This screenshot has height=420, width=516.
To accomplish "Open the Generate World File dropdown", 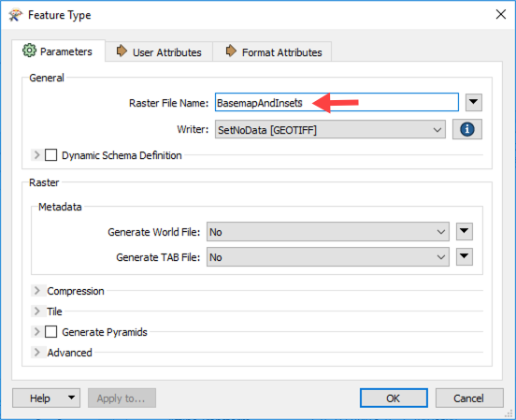I will (328, 232).
